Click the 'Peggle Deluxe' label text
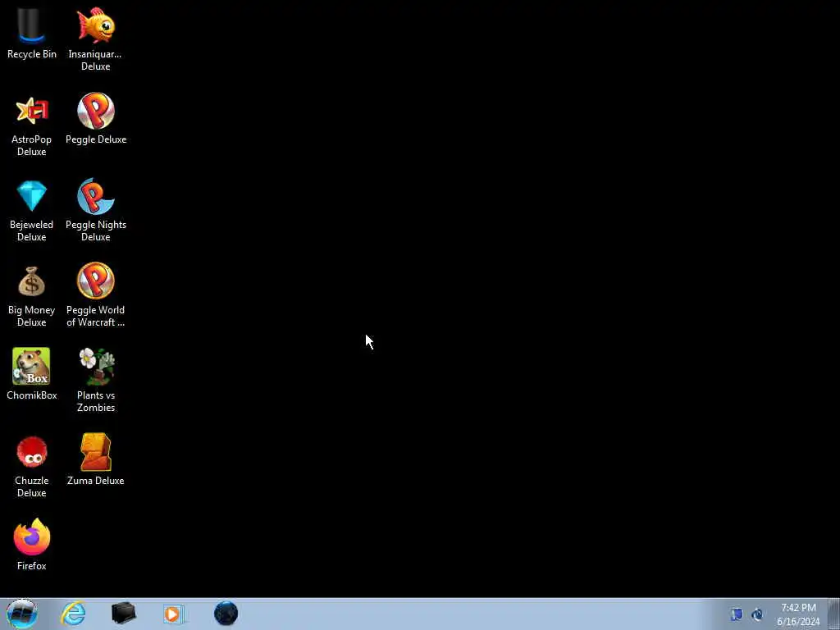840x630 pixels. point(96,139)
